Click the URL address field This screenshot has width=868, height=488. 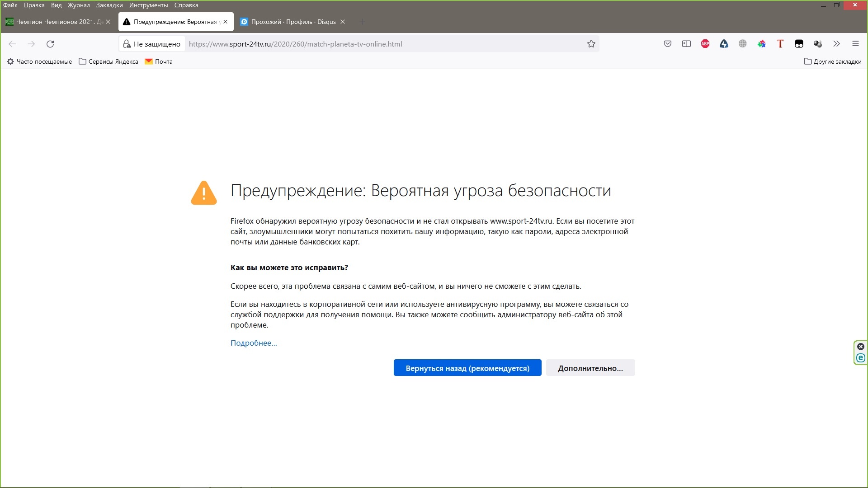pyautogui.click(x=384, y=44)
